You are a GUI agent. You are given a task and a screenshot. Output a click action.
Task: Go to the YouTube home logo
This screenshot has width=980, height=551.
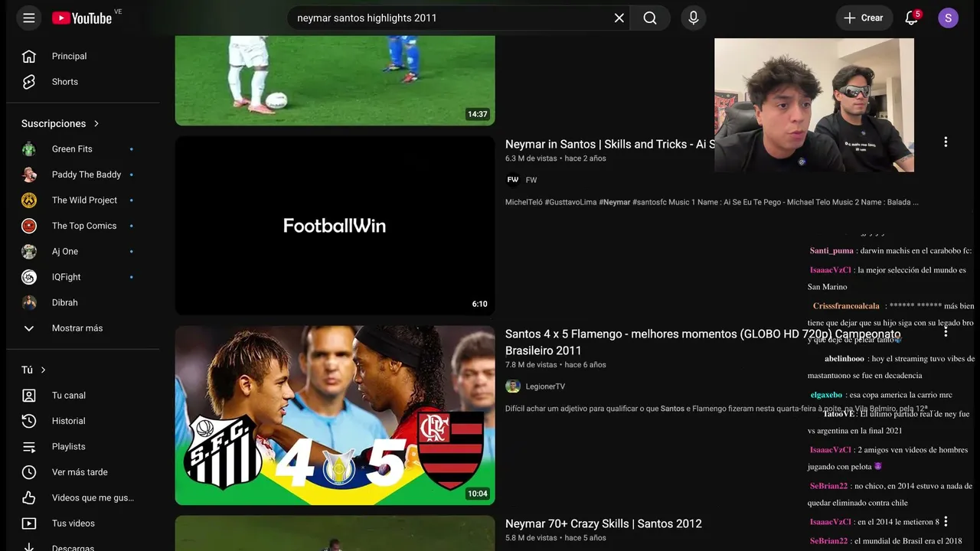coord(82,18)
